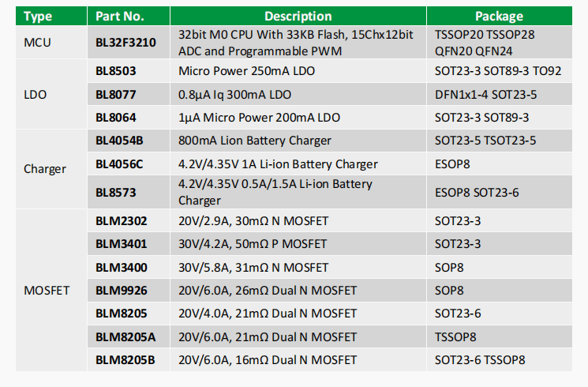
Task: Select the BL32F3210 part number
Action: 126,43
